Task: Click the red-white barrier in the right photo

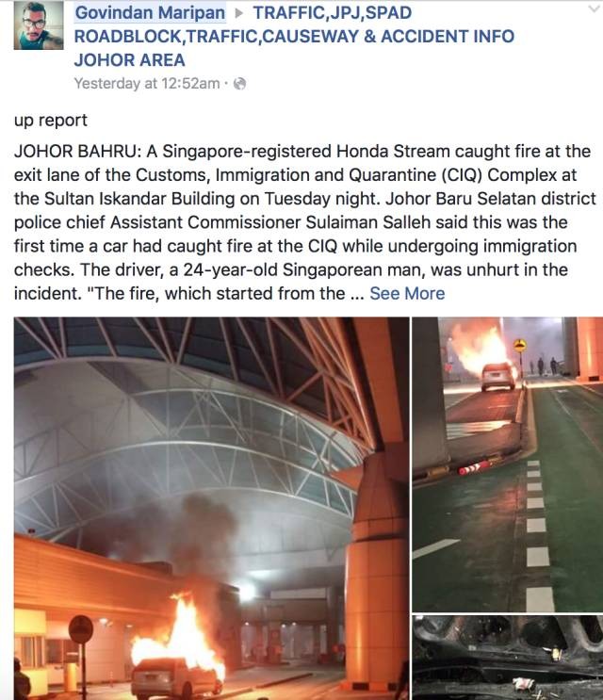Action: tap(474, 468)
